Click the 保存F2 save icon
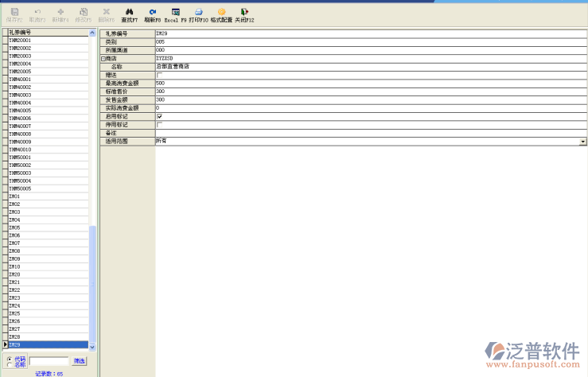The height and width of the screenshot is (377, 588). (14, 11)
